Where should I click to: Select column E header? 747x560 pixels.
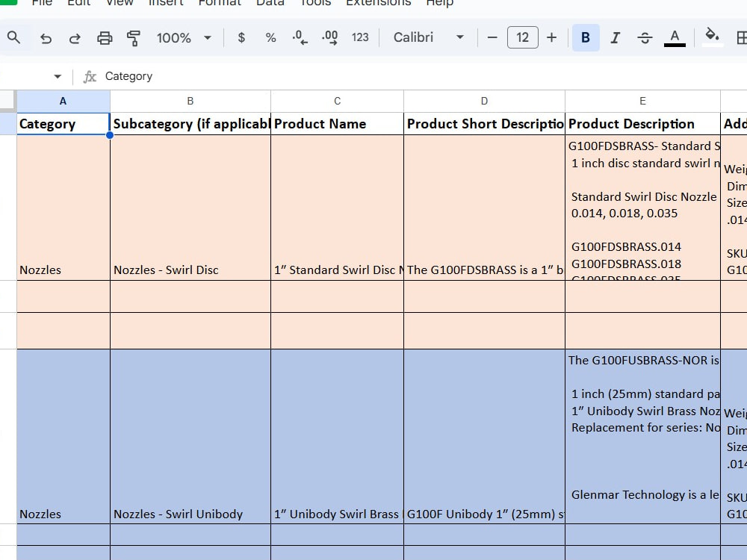coord(642,101)
